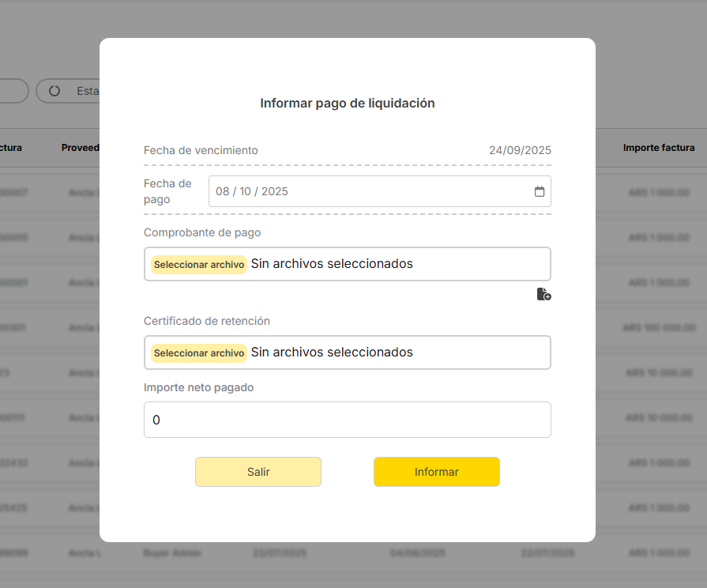The height and width of the screenshot is (588, 707).
Task: Click "Sin archivos seleccionados" in Comprobante de pago
Action: point(332,264)
